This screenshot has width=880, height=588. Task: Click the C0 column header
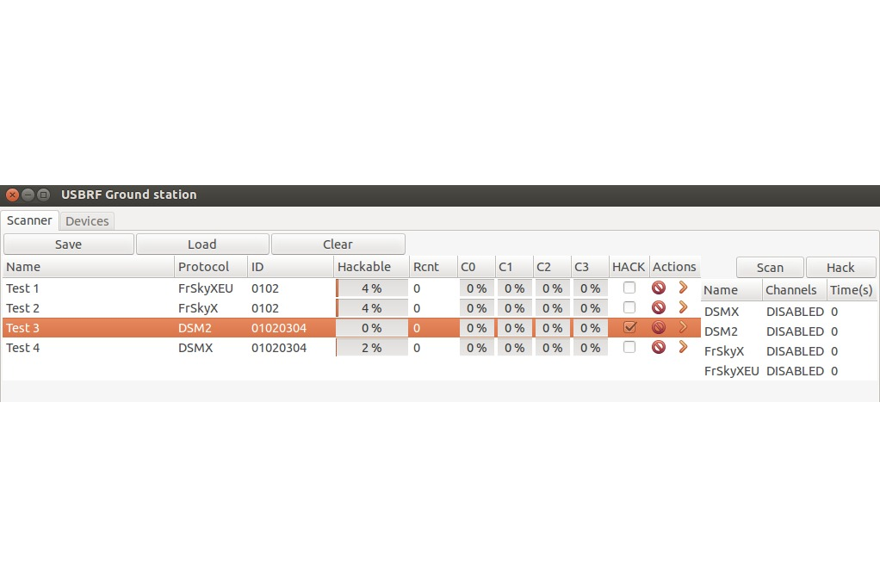tap(476, 267)
